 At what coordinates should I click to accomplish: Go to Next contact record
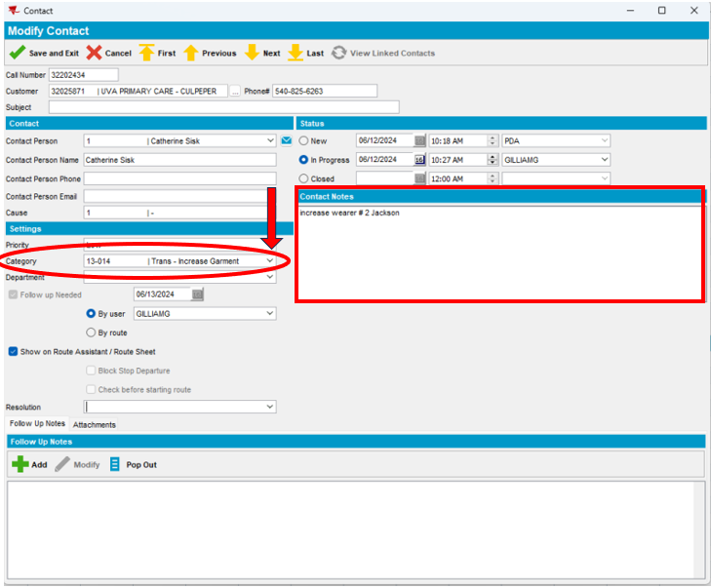click(252, 53)
